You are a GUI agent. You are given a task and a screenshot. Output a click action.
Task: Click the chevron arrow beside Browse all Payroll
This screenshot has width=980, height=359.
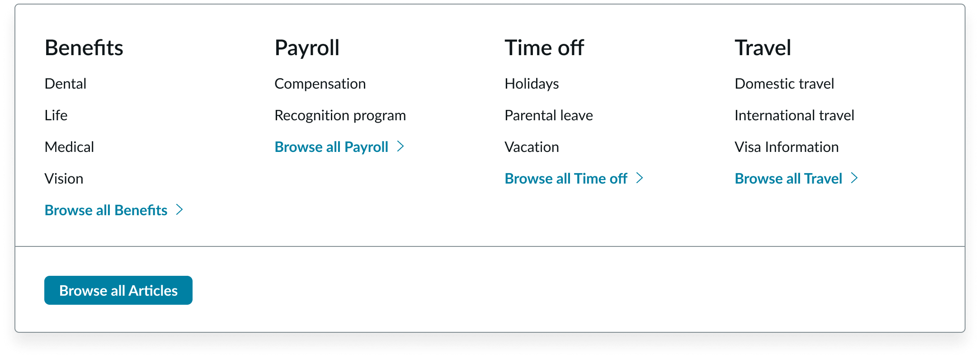[x=401, y=146]
